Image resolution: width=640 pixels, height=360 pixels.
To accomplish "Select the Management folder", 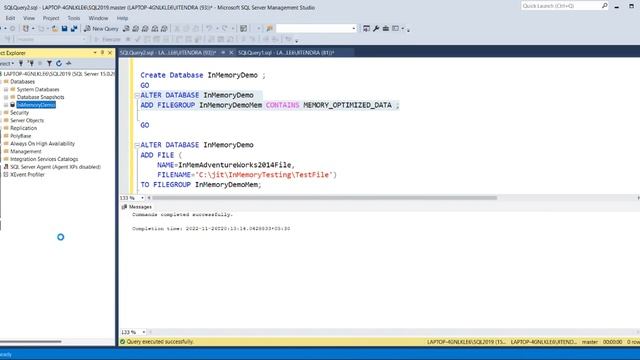I will [26, 151].
